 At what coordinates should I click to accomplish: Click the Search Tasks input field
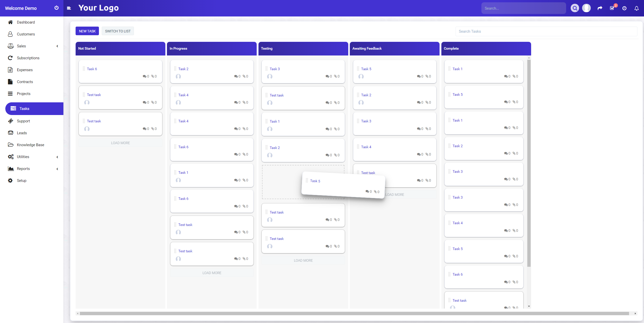click(x=546, y=31)
